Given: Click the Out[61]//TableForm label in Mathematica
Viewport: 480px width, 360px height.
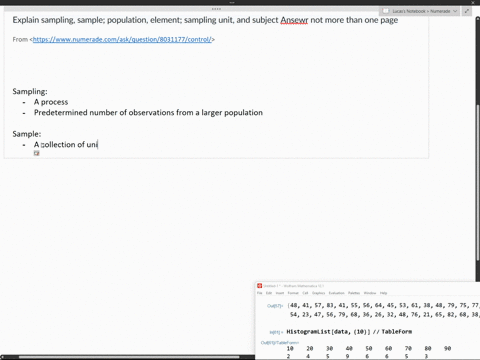Looking at the screenshot, I should (280, 343).
